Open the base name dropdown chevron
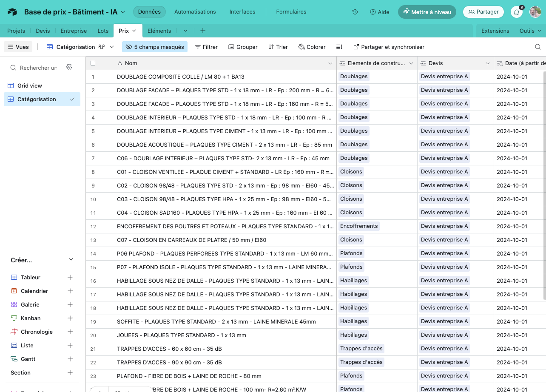This screenshot has height=392, width=546. (123, 12)
